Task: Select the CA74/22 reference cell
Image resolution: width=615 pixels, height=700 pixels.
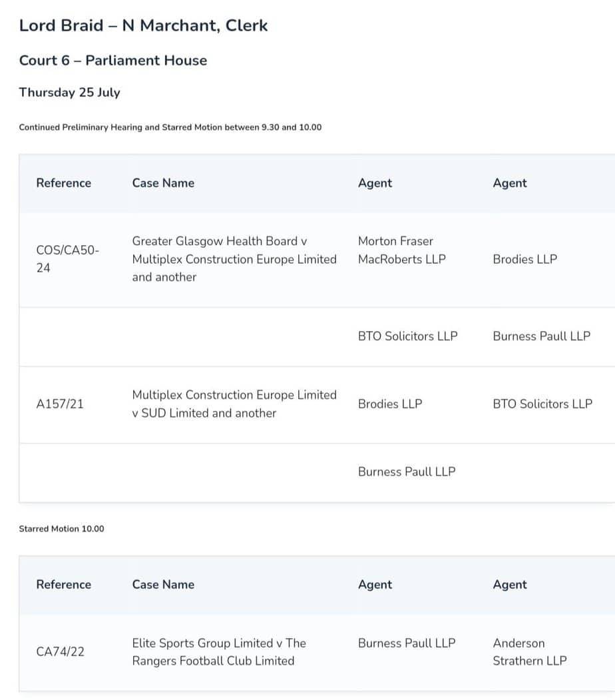Action: 60,652
